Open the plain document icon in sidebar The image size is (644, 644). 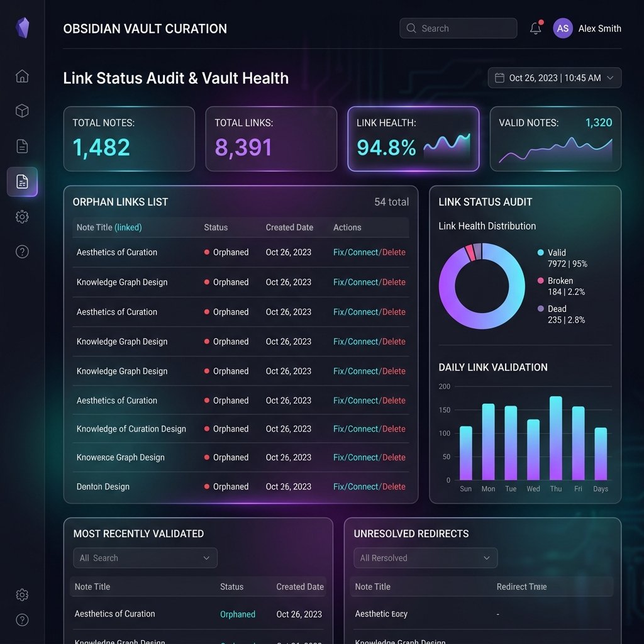[x=22, y=146]
